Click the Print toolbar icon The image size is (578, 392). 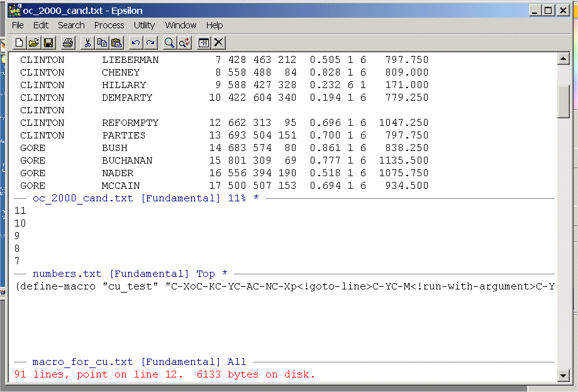[x=68, y=43]
